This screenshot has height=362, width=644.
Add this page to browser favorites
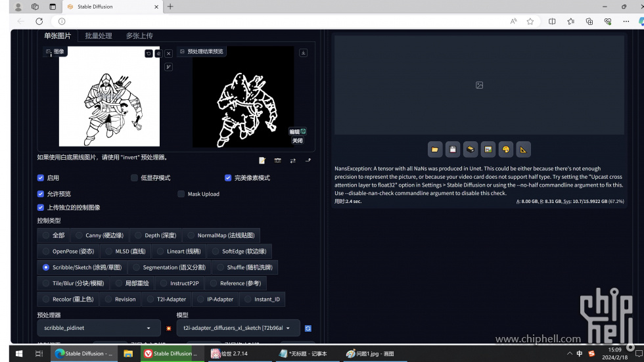[530, 21]
